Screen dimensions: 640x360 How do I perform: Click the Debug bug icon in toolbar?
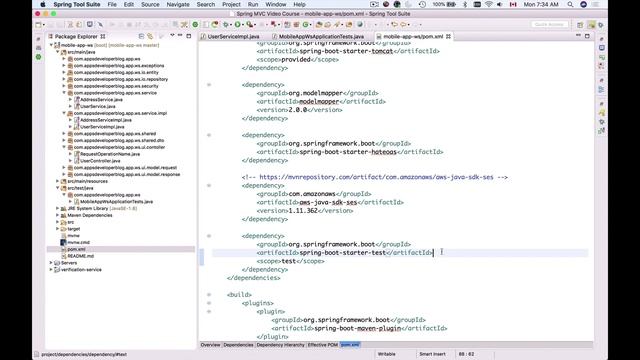[x=225, y=24]
